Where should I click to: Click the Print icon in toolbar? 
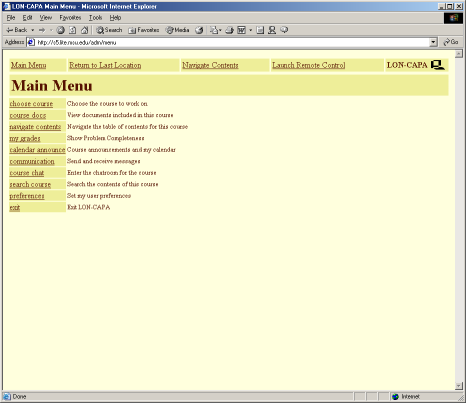click(x=229, y=30)
